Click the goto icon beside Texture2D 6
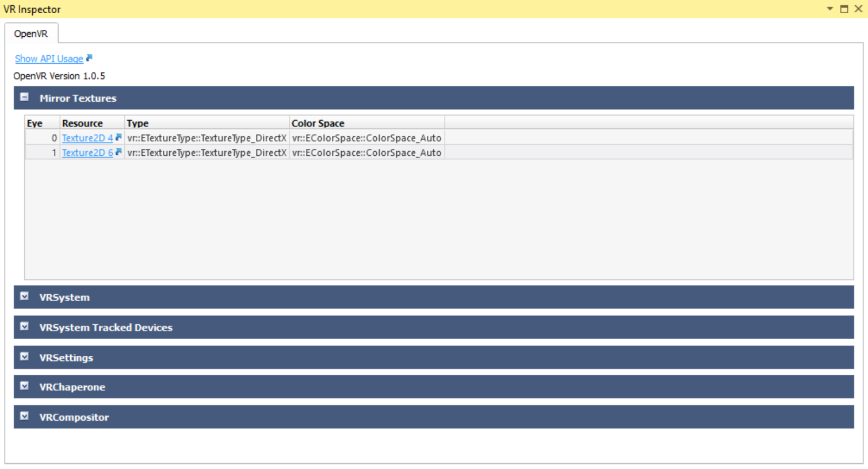Viewport: 868px width, 469px height. coord(118,152)
